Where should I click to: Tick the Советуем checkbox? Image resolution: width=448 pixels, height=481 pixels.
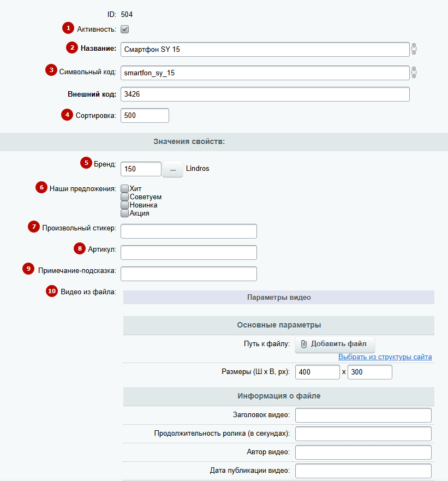click(124, 197)
